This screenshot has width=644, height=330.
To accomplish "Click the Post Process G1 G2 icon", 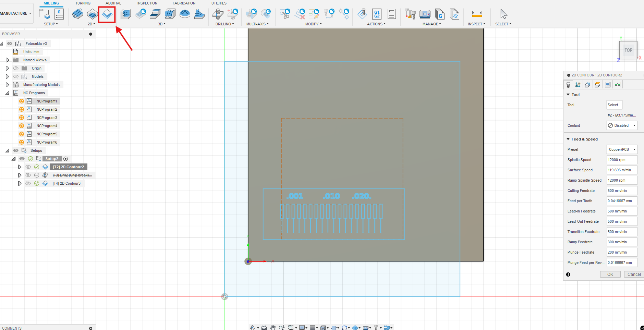I will [x=377, y=14].
